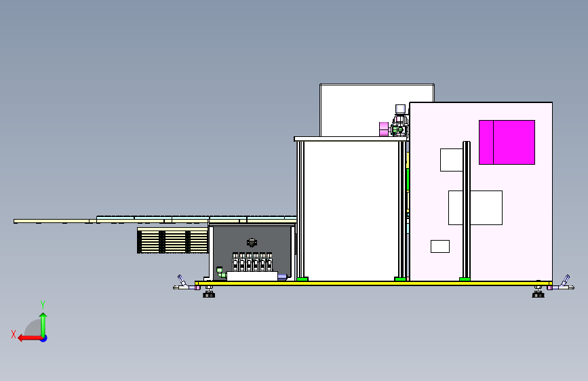Pick the stacked tray magazine under the conveyor
Screen dimensions: 588x381
(x=172, y=241)
